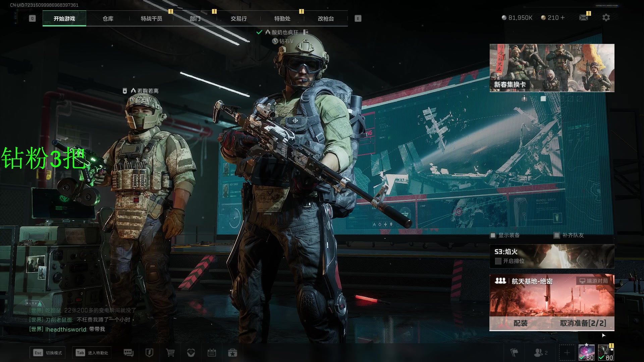Click the 端游对局 match type label

[594, 281]
